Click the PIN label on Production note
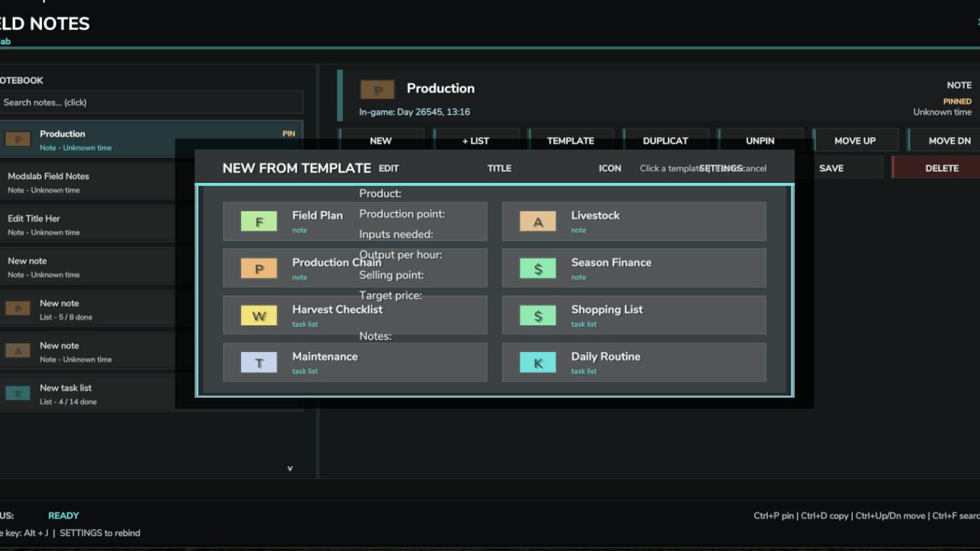The image size is (980, 551). pos(289,133)
